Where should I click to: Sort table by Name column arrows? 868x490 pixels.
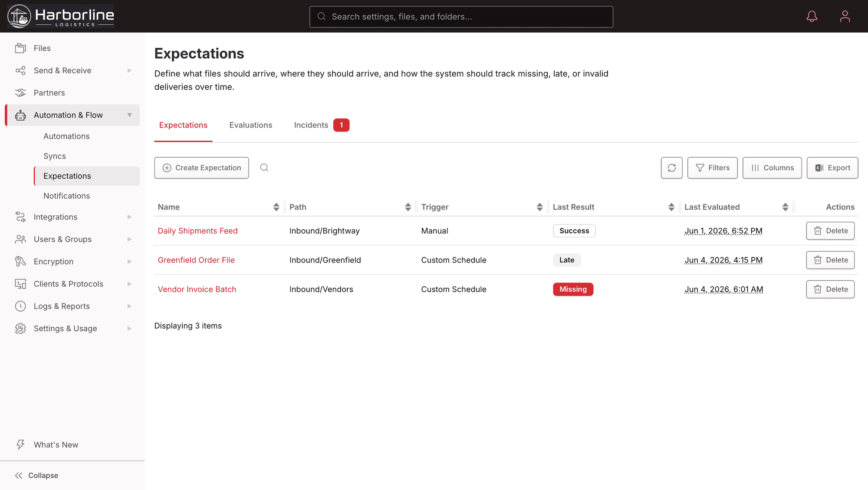coord(276,207)
